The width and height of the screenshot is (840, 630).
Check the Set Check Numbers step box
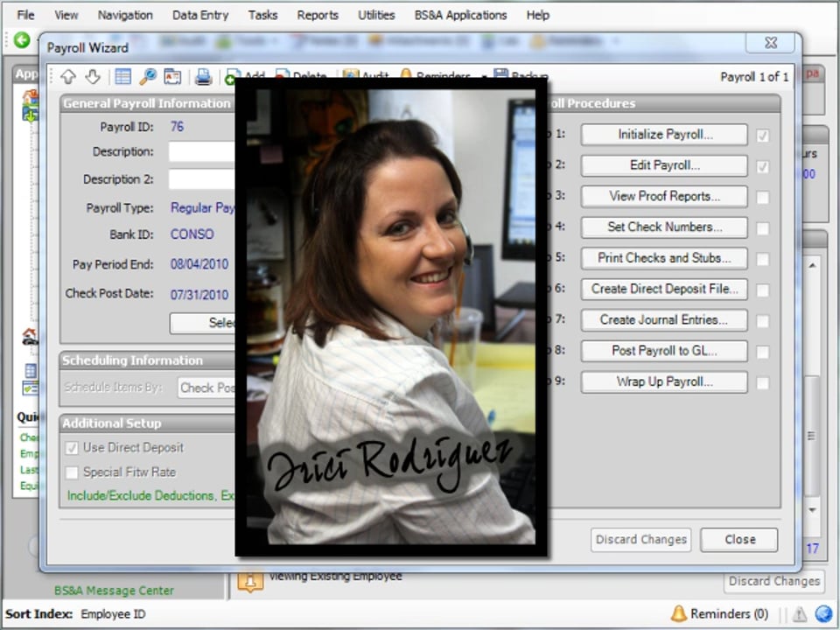coord(763,228)
